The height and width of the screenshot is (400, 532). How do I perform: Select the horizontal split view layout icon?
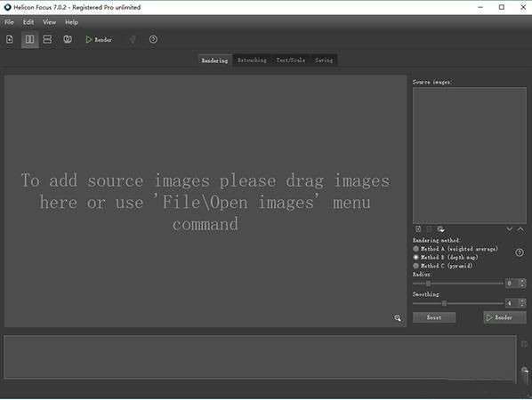coord(47,39)
